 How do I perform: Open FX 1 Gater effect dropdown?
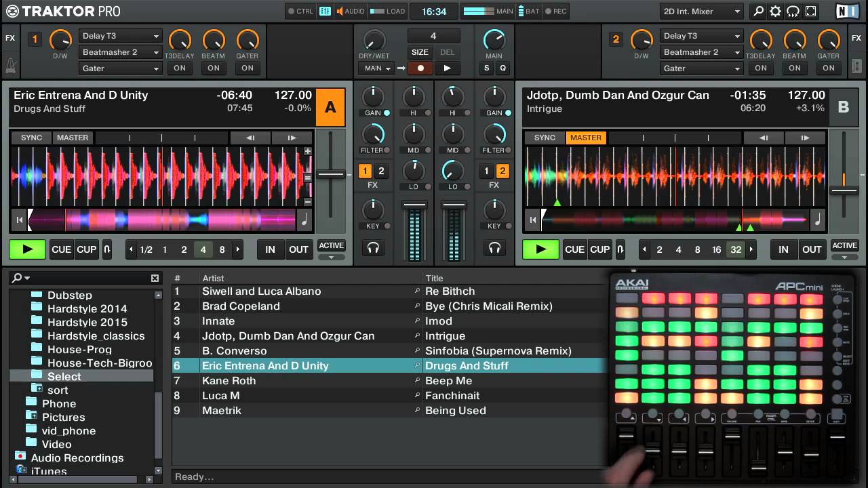[120, 68]
